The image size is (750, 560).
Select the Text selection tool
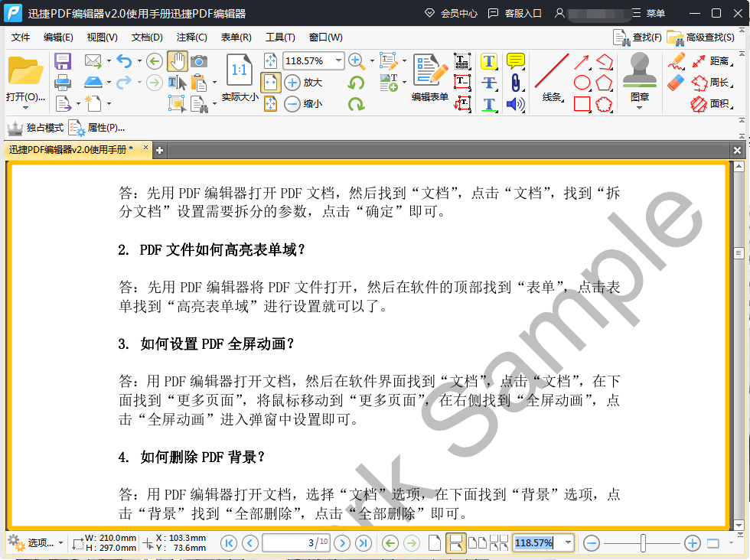click(177, 83)
